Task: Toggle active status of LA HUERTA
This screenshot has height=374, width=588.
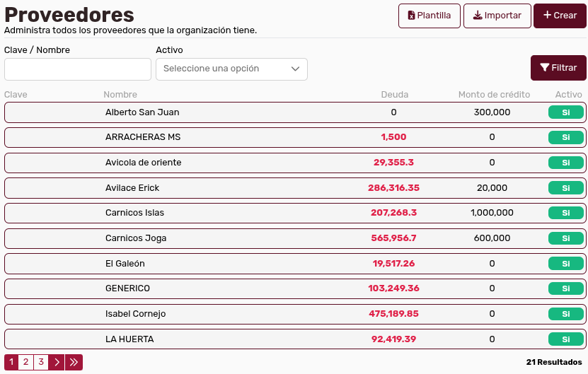Action: click(x=565, y=339)
